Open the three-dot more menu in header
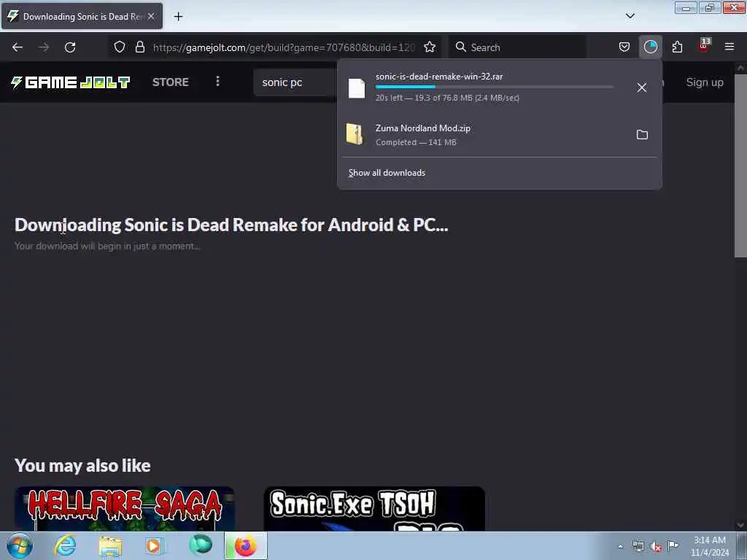This screenshot has height=560, width=747. (217, 82)
